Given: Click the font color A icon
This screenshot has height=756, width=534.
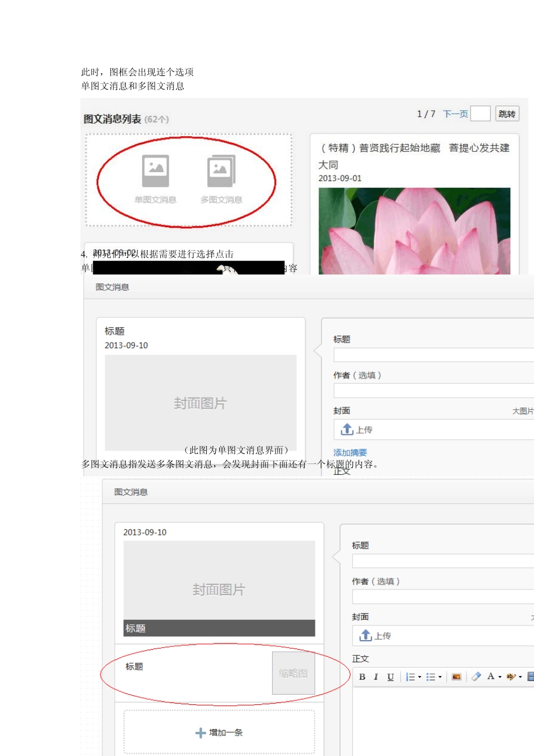Looking at the screenshot, I should (x=491, y=676).
